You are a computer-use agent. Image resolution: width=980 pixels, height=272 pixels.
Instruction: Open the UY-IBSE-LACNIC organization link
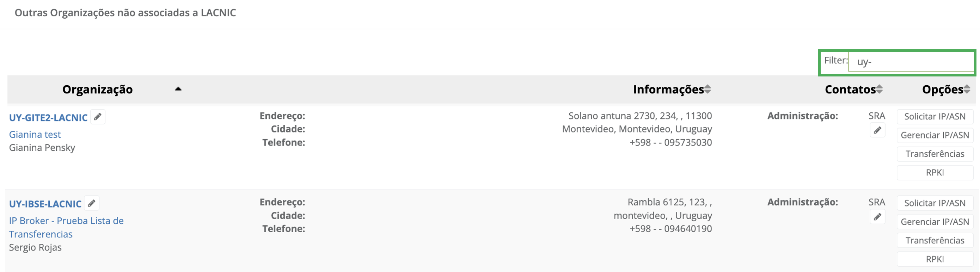45,204
